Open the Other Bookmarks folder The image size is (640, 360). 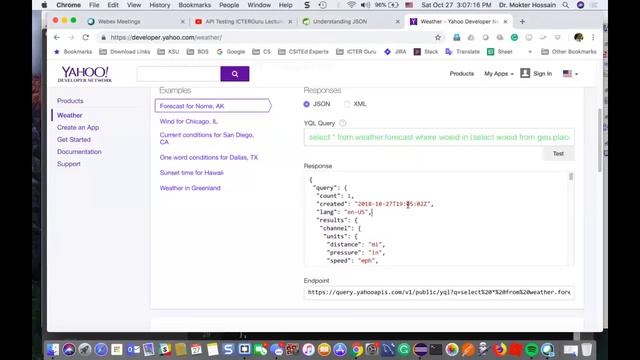(569, 52)
